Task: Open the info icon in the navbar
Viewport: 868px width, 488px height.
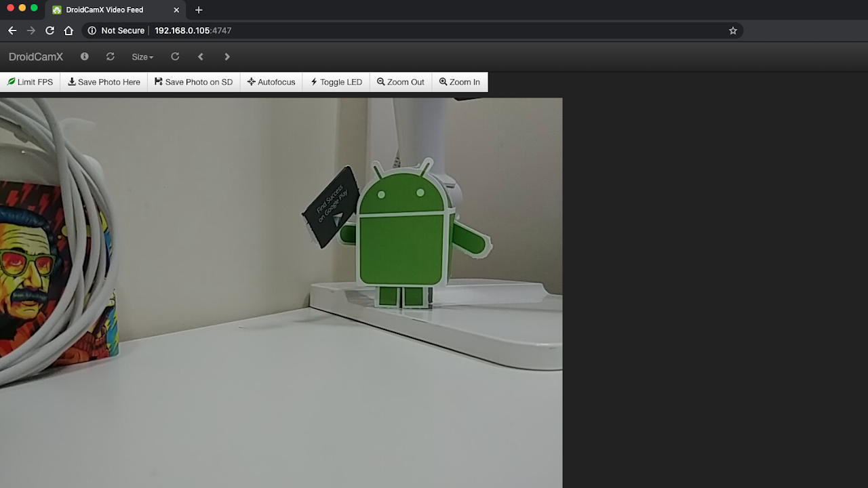Action: [x=85, y=57]
